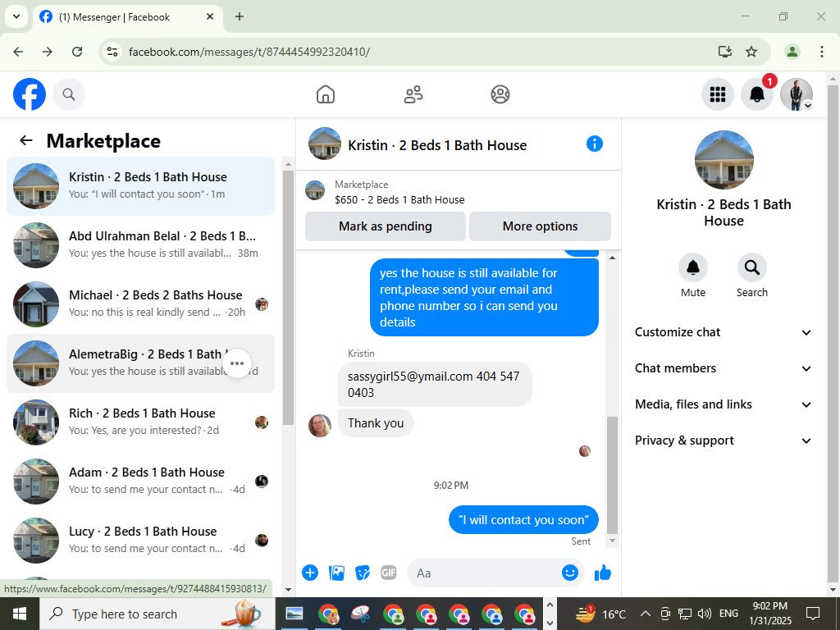Open the emoji picker smiley
The image size is (840, 630).
coord(570,573)
